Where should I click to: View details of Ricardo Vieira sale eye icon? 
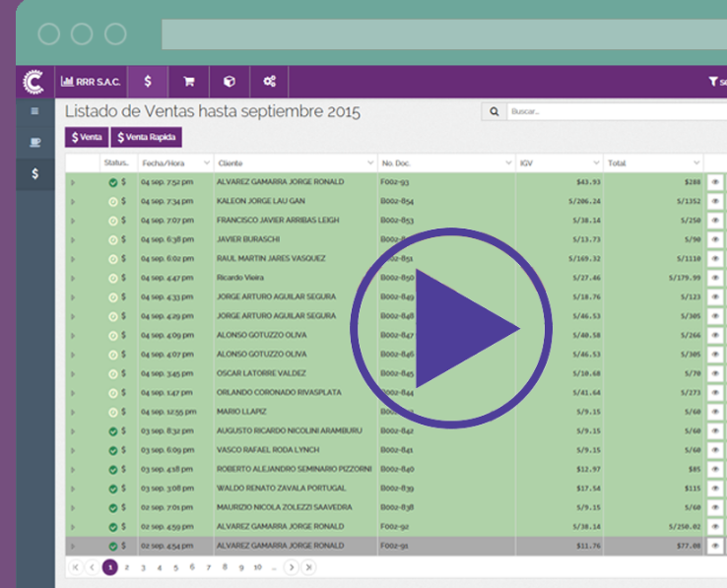715,278
